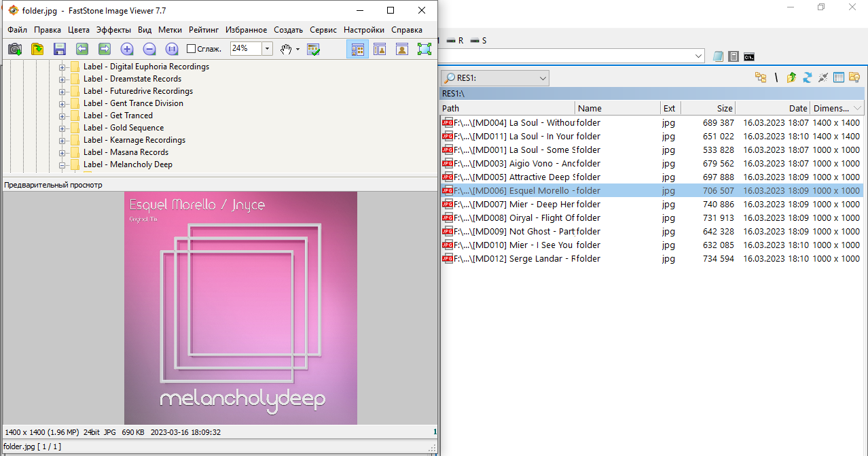This screenshot has width=868, height=456.
Task: Click the Zoom In plus icon
Action: 127,49
